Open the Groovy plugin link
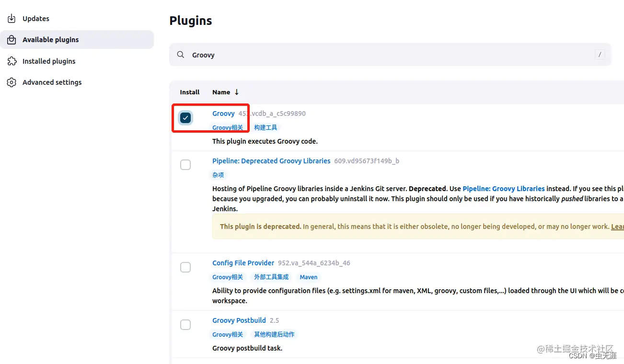624x364 pixels. click(223, 114)
